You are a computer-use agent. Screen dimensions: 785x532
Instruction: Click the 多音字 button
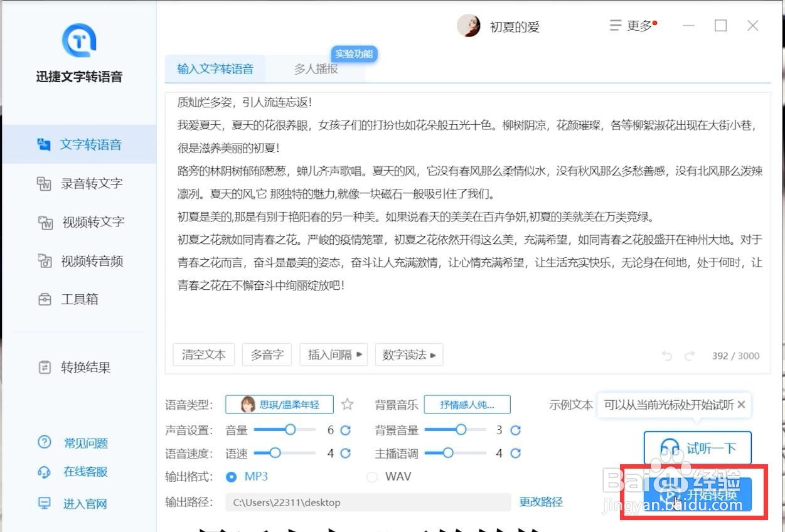(267, 354)
